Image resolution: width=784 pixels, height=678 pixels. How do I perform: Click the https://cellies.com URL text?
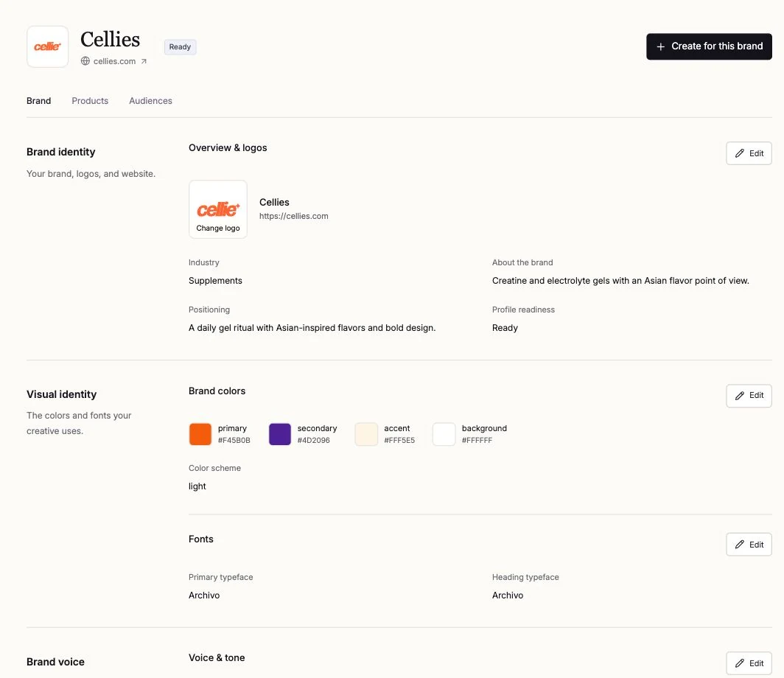pyautogui.click(x=293, y=216)
